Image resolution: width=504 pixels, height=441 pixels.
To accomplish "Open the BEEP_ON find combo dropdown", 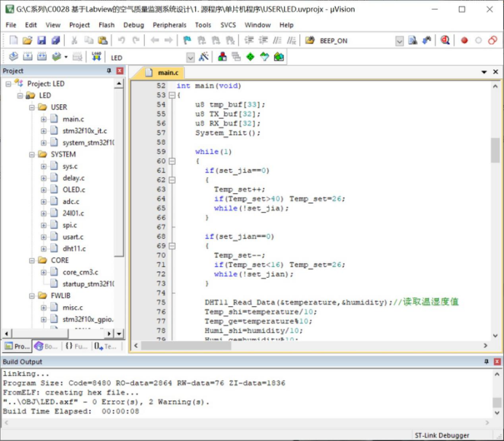I will [x=399, y=41].
